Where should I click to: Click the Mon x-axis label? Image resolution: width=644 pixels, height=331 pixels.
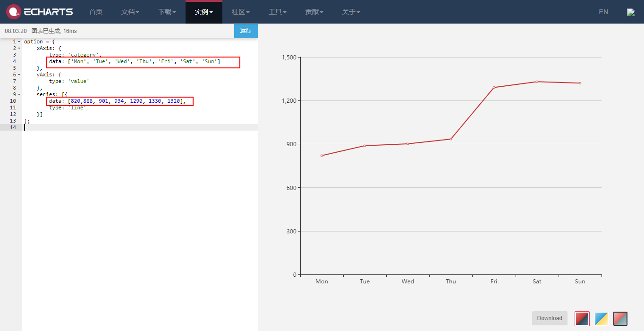point(322,281)
